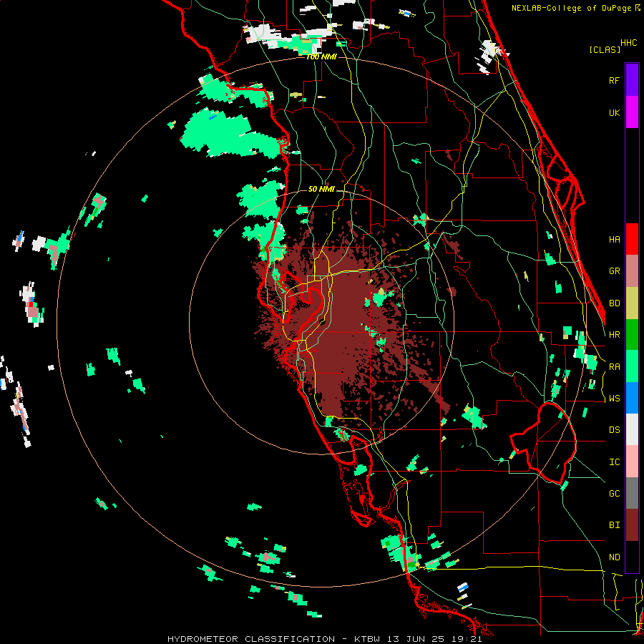Viewport: 644px width, 644px height.
Task: Select the IC light pink legend swatch
Action: (632, 462)
